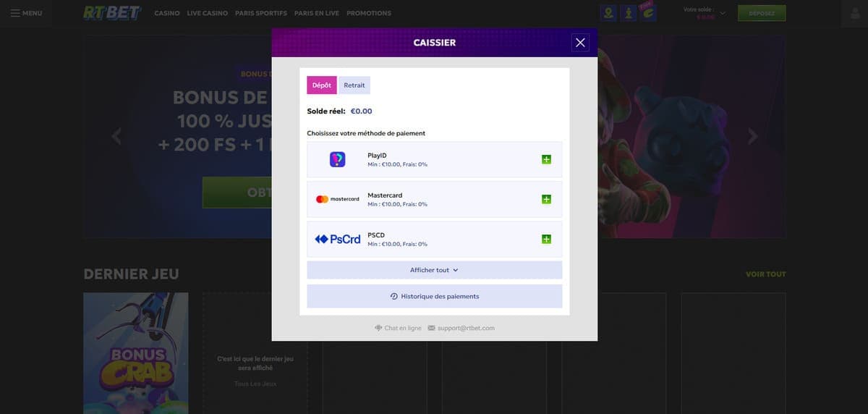Screen dimensions: 868x414
Task: Click the history clock icon
Action: (394, 296)
